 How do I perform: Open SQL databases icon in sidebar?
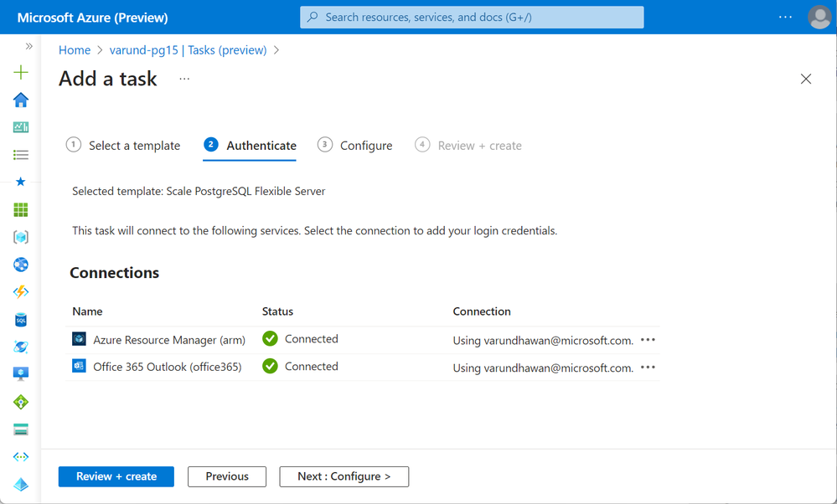pos(21,320)
